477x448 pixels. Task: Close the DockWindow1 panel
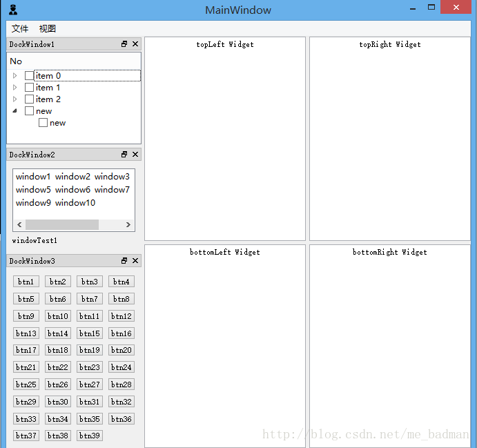tap(135, 44)
